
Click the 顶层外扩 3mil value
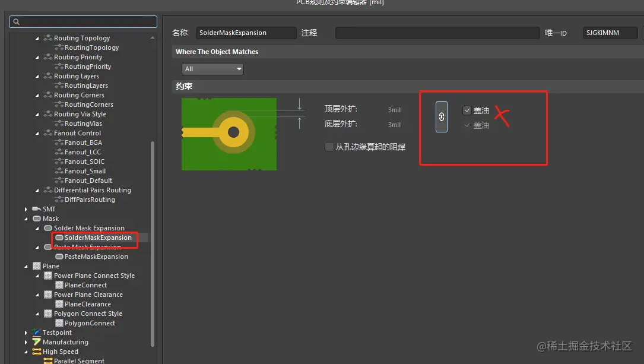394,110
